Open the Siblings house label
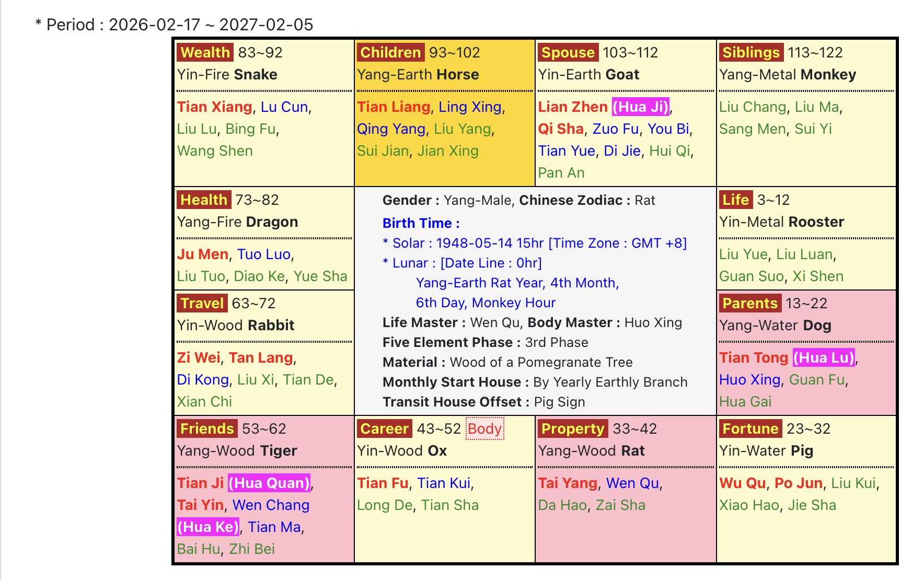The image size is (924, 580). pos(750,52)
